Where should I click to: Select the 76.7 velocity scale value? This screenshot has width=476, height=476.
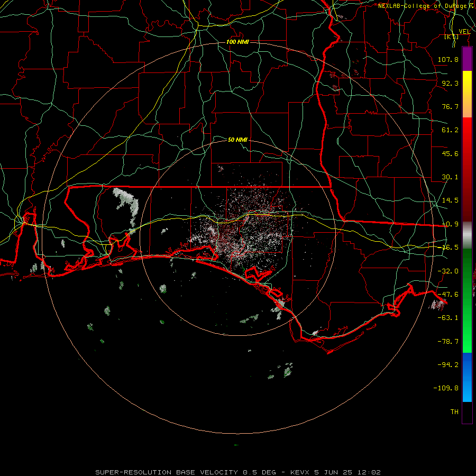[x=450, y=106]
